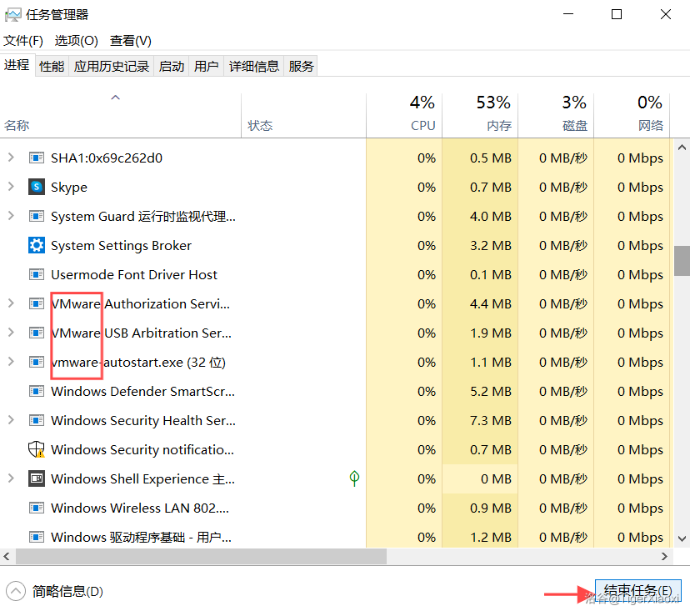Click the vertical scrollbar thumb
The width and height of the screenshot is (690, 616).
[682, 260]
